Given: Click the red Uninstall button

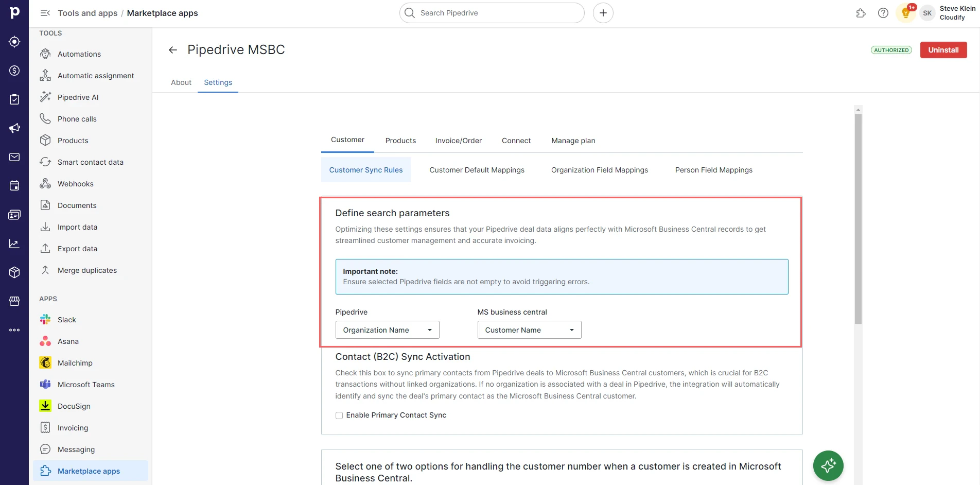Looking at the screenshot, I should (943, 50).
